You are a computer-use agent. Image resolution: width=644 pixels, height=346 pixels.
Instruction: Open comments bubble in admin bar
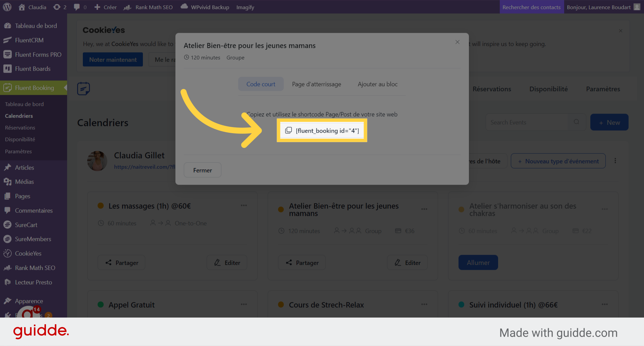80,7
